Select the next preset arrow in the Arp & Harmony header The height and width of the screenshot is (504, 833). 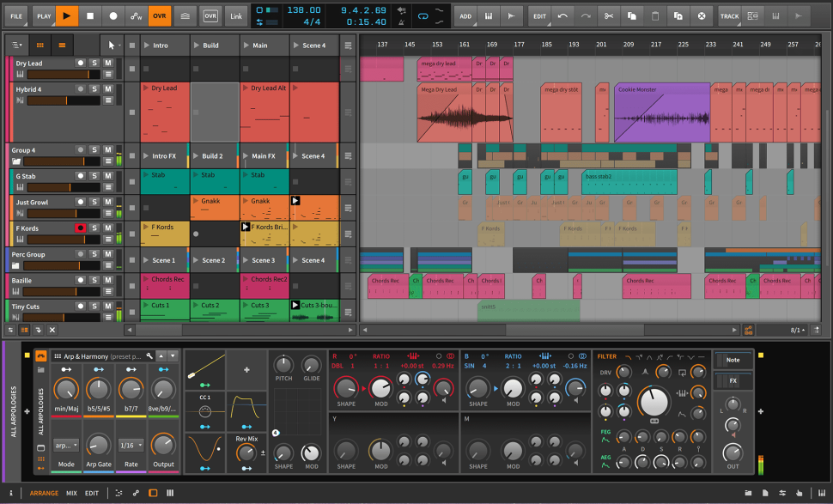pyautogui.click(x=173, y=355)
